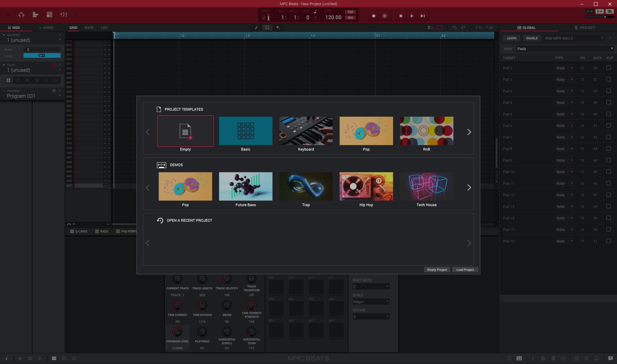Image resolution: width=617 pixels, height=364 pixels.
Task: Check the FLIP checkbox for Pad 16
Action: coord(608,241)
